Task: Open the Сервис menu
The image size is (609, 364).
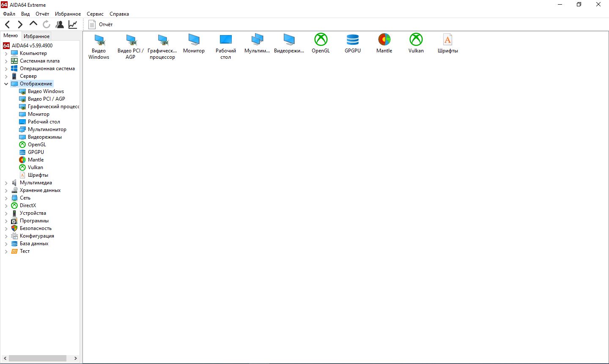Action: [95, 14]
